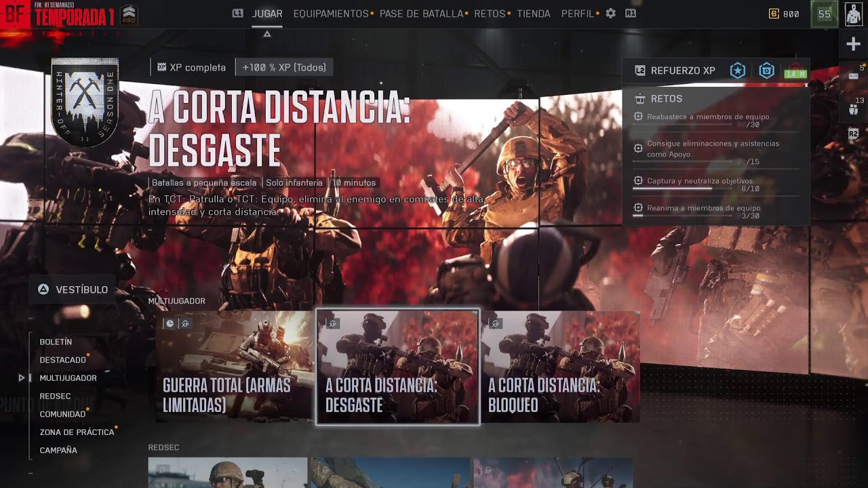The width and height of the screenshot is (868, 488).
Task: Click the active boost icon showing 14 M
Action: pos(795,71)
